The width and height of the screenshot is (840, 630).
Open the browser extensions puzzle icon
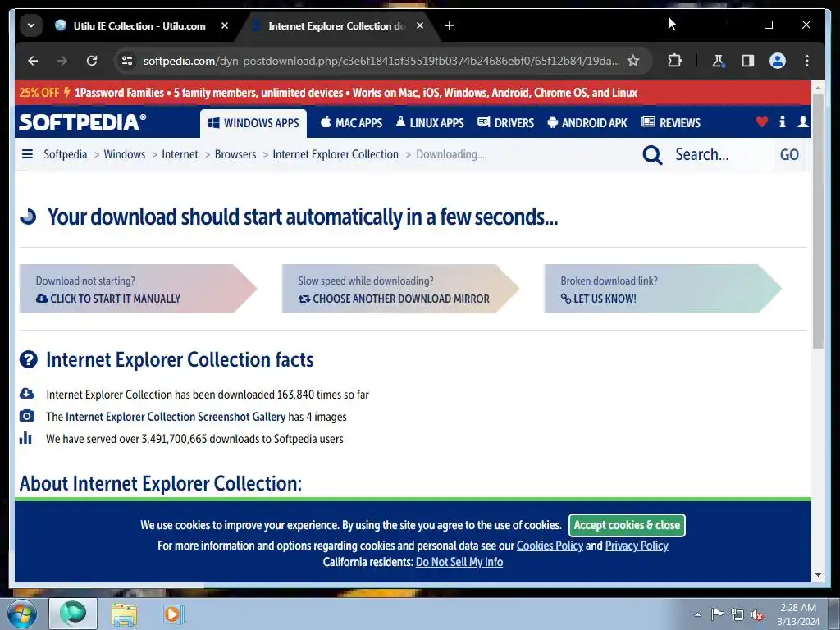point(675,61)
